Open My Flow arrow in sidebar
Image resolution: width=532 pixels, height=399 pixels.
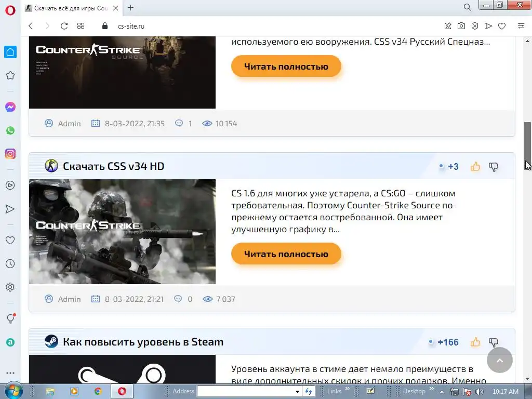click(x=10, y=209)
